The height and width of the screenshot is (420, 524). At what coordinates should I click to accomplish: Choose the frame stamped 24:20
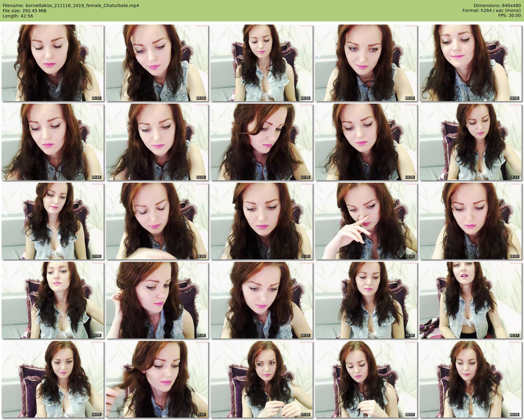click(x=471, y=221)
